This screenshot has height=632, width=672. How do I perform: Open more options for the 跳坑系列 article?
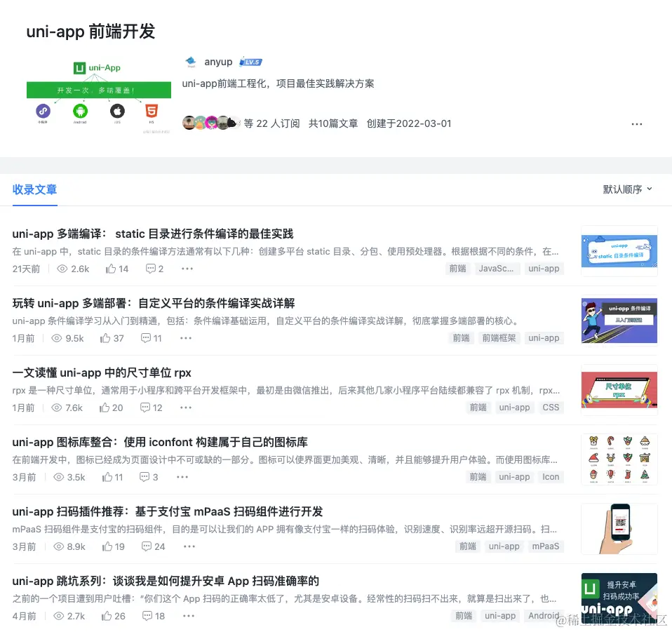[x=189, y=616]
